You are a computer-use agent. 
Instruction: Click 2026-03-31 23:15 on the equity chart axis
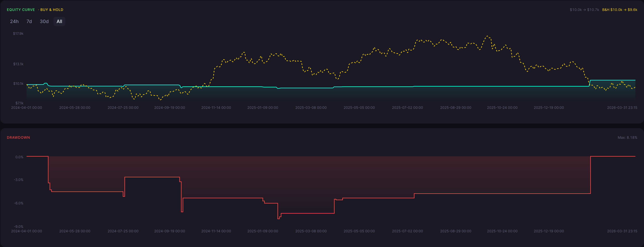tap(622, 107)
